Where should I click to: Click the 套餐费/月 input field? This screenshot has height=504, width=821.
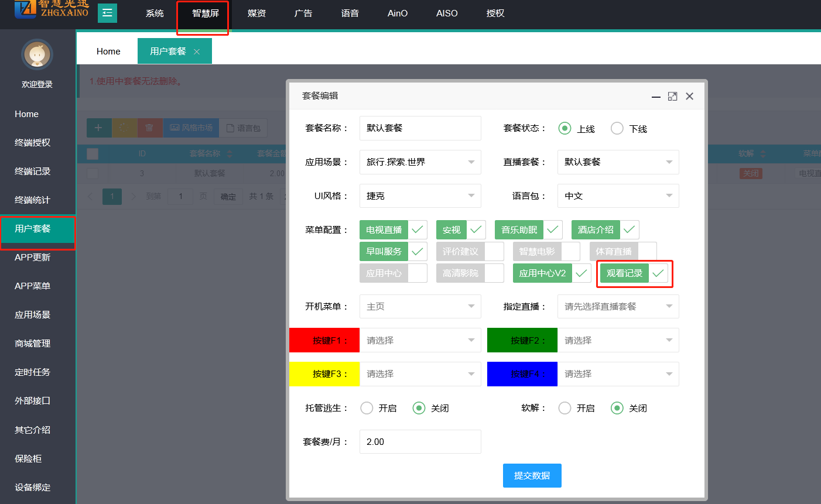coord(420,442)
